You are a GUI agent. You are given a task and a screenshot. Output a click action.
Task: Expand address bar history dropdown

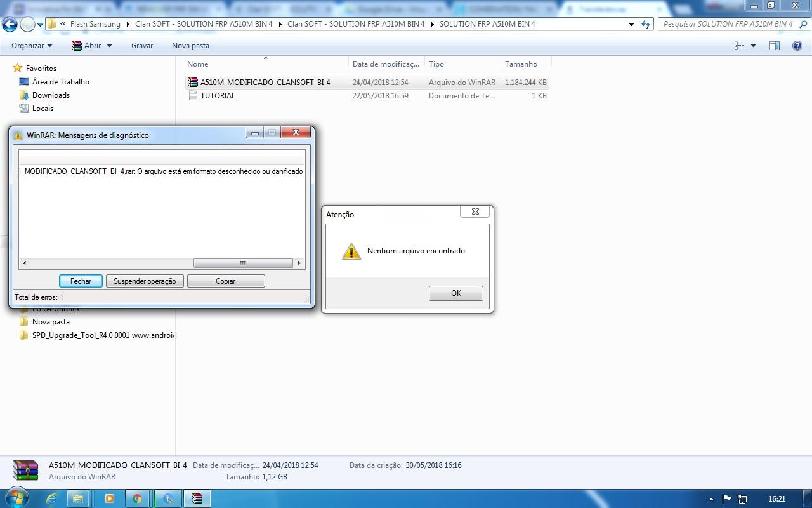[x=631, y=24]
